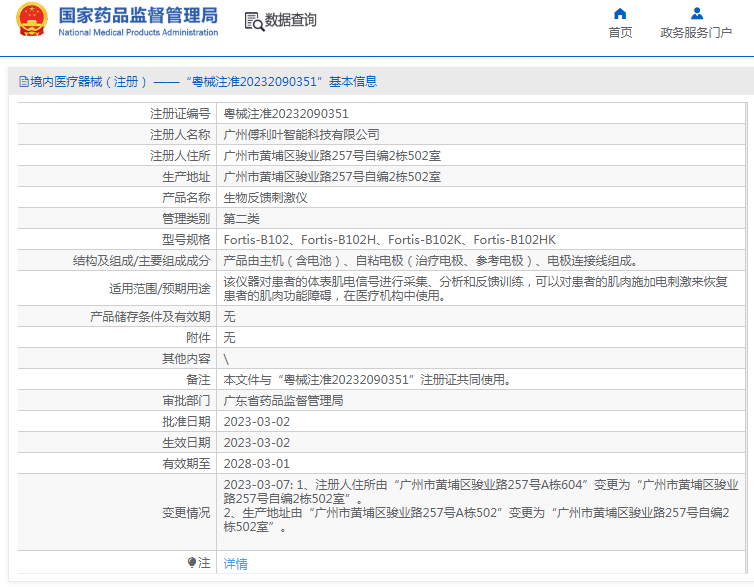This screenshot has height=587, width=754.
Task: Click backslash value in 其他内容 row
Action: pos(226,359)
